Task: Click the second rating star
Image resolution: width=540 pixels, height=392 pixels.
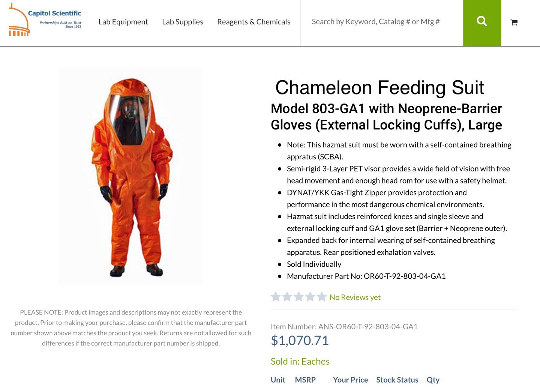Action: pos(287,297)
